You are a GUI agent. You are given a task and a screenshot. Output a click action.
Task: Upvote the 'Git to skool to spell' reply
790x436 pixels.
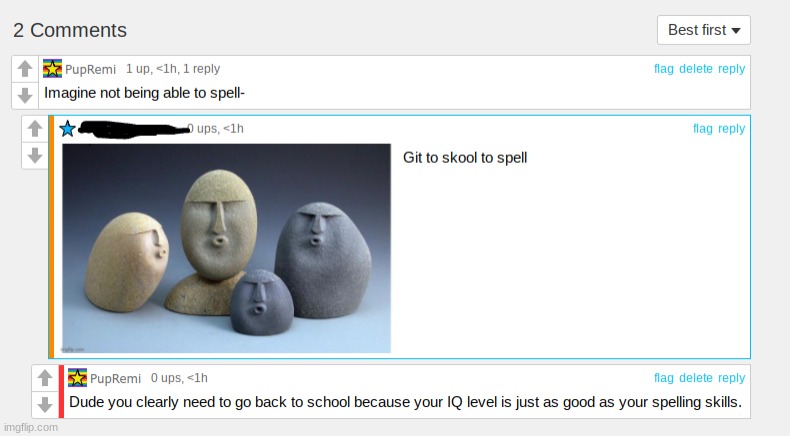click(x=35, y=129)
